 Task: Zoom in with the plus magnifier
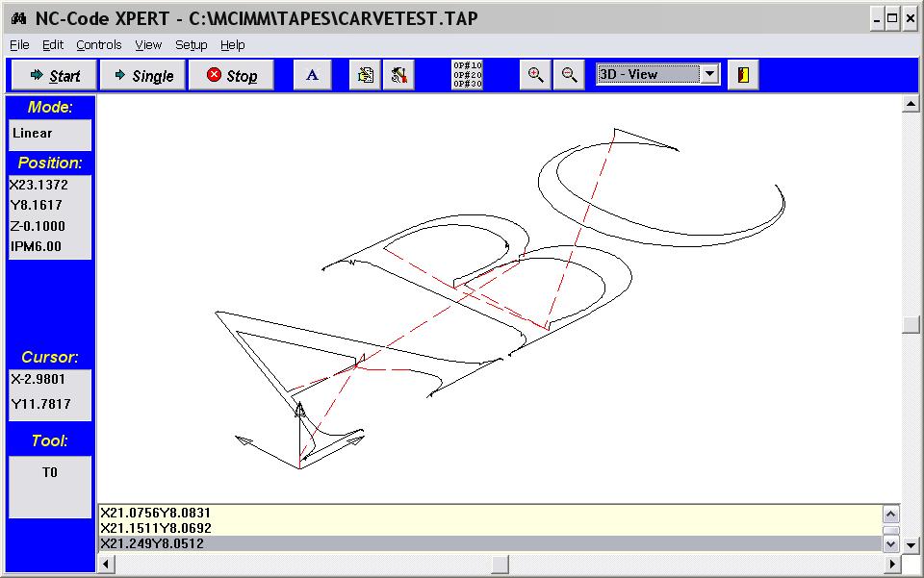[x=536, y=75]
